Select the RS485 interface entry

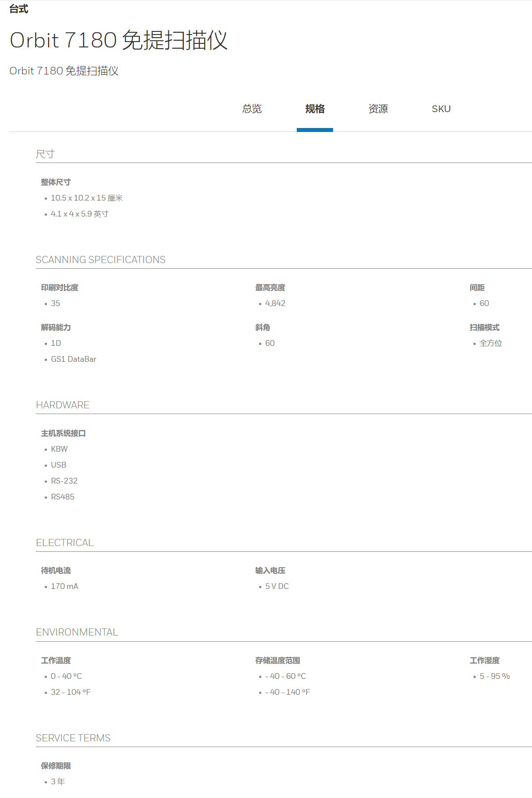pos(62,497)
